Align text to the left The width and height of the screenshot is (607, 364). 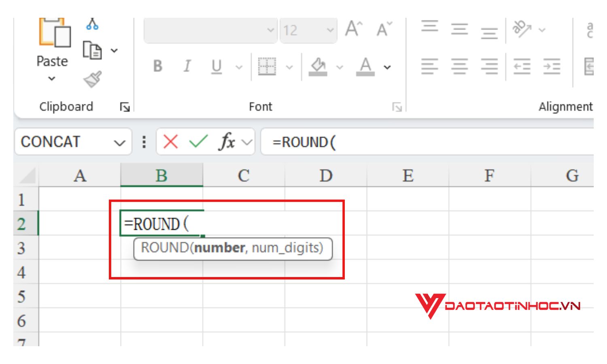click(430, 66)
